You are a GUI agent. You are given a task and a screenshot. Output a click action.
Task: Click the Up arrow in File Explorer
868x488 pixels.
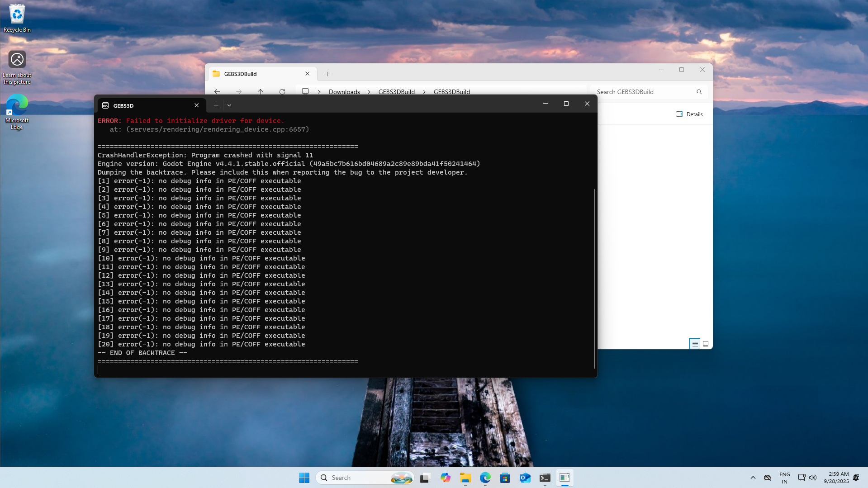click(x=260, y=92)
